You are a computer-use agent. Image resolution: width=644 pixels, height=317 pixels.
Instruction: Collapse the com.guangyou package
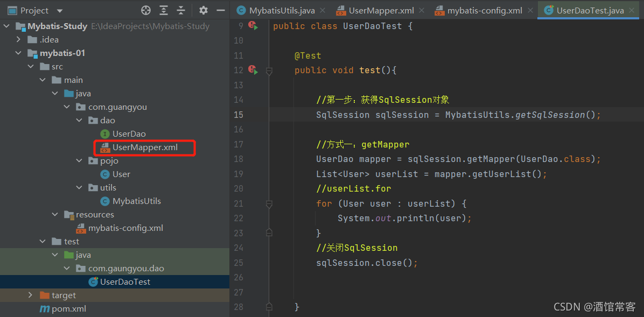coord(67,107)
